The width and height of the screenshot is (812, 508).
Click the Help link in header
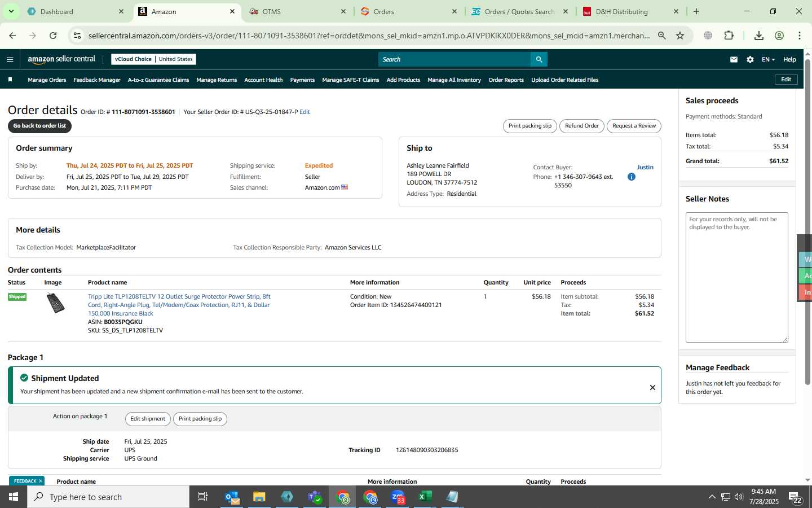(x=789, y=59)
